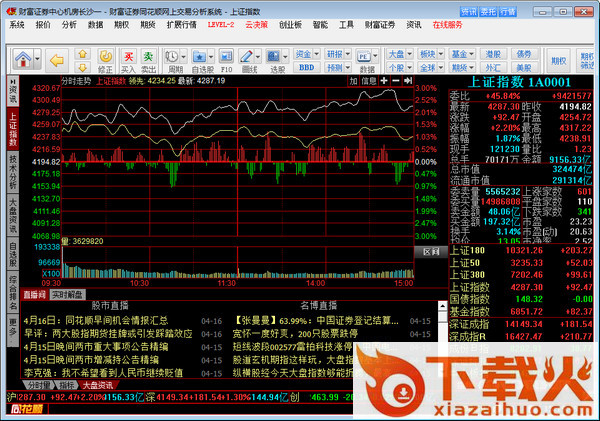Click the 全球 toolbar button
600x421 pixels.
coord(427,68)
